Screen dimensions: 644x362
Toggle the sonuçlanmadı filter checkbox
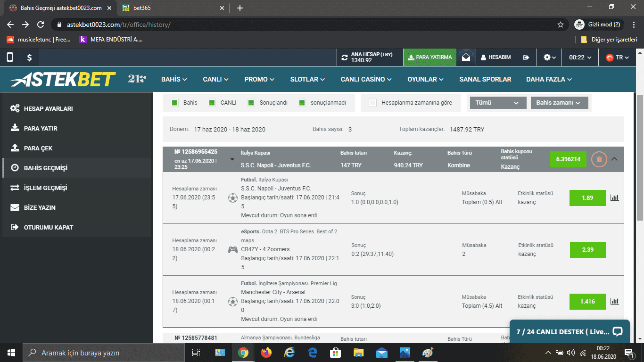(x=302, y=102)
